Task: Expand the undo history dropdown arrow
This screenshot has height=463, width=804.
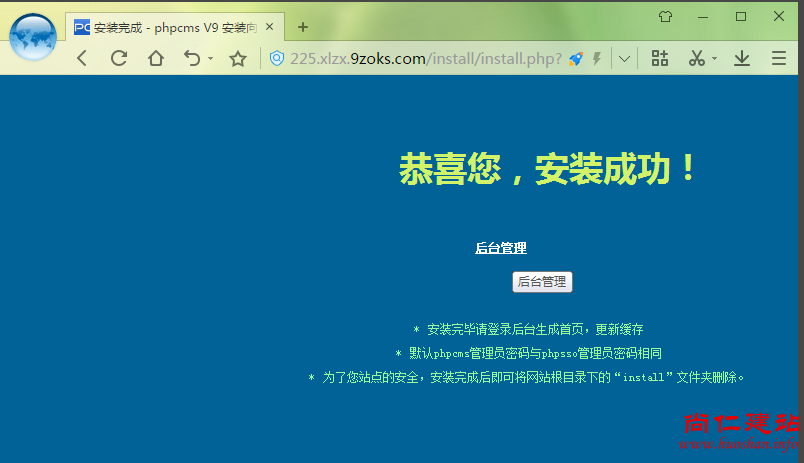Action: pyautogui.click(x=210, y=59)
